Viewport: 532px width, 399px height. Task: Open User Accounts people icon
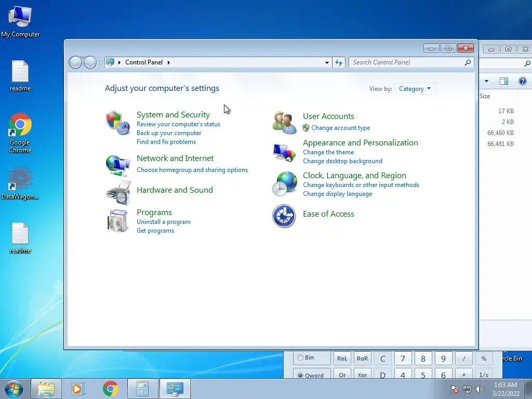(284, 123)
